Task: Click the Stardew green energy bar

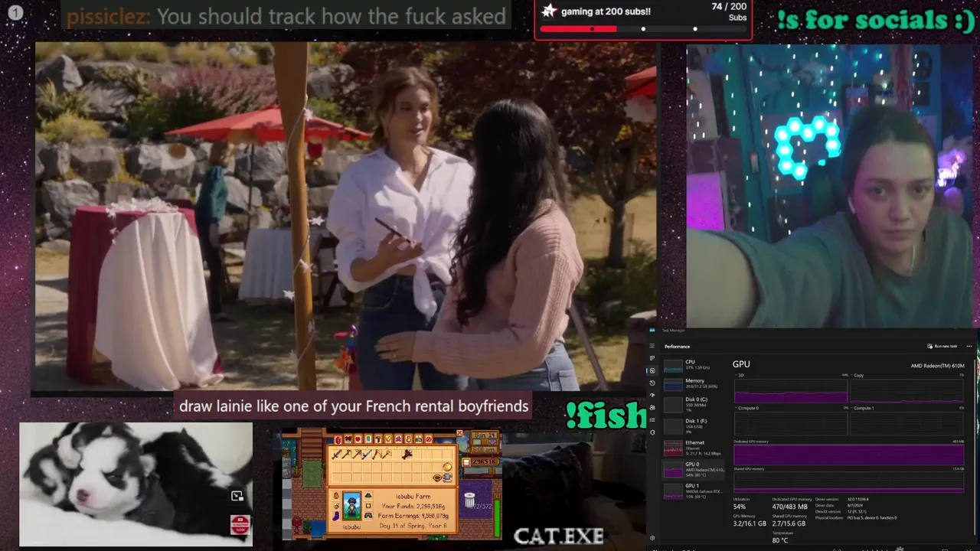Action: [x=497, y=517]
